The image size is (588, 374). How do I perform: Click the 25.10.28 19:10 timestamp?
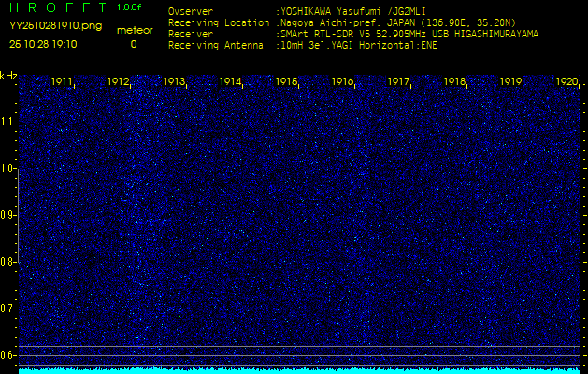click(44, 43)
